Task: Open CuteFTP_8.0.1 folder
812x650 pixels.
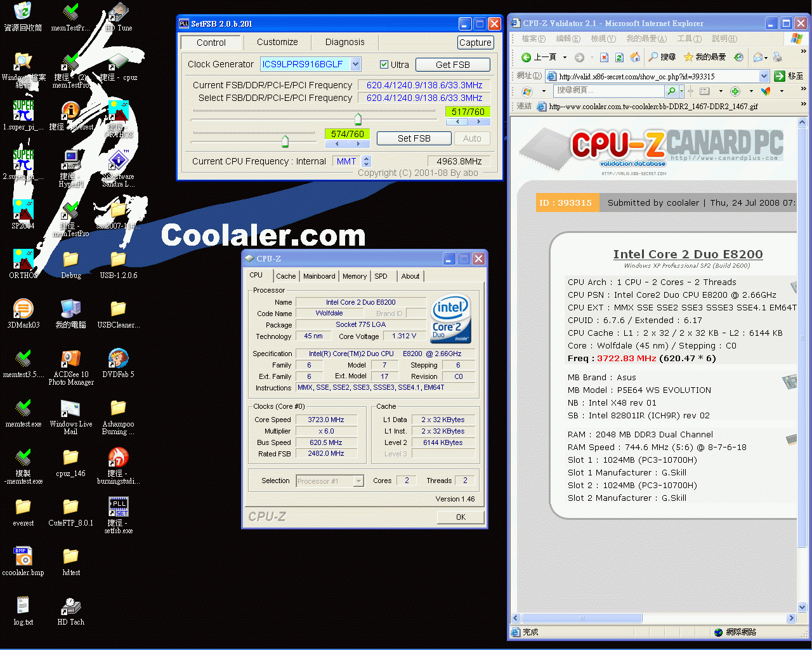Action: (71, 508)
